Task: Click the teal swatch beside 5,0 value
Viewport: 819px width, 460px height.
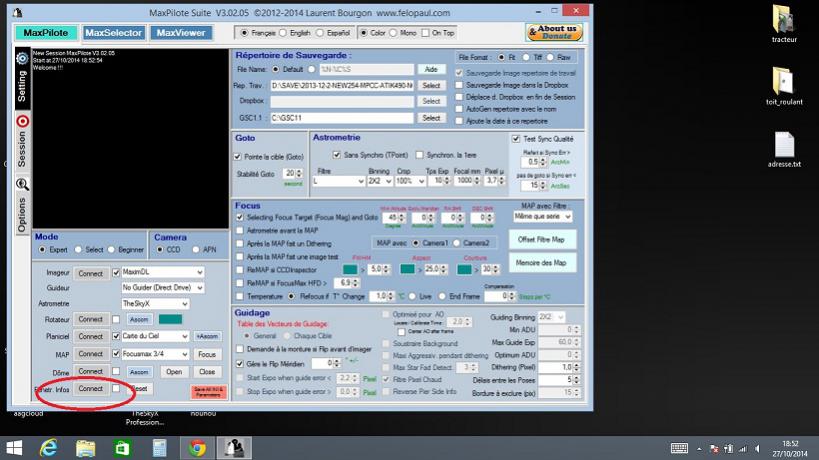Action: pos(350,269)
